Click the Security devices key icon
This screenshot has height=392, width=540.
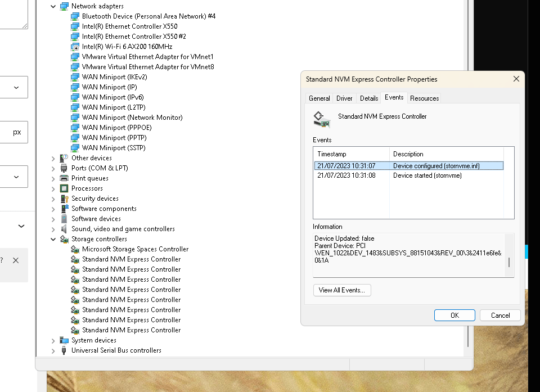point(64,199)
